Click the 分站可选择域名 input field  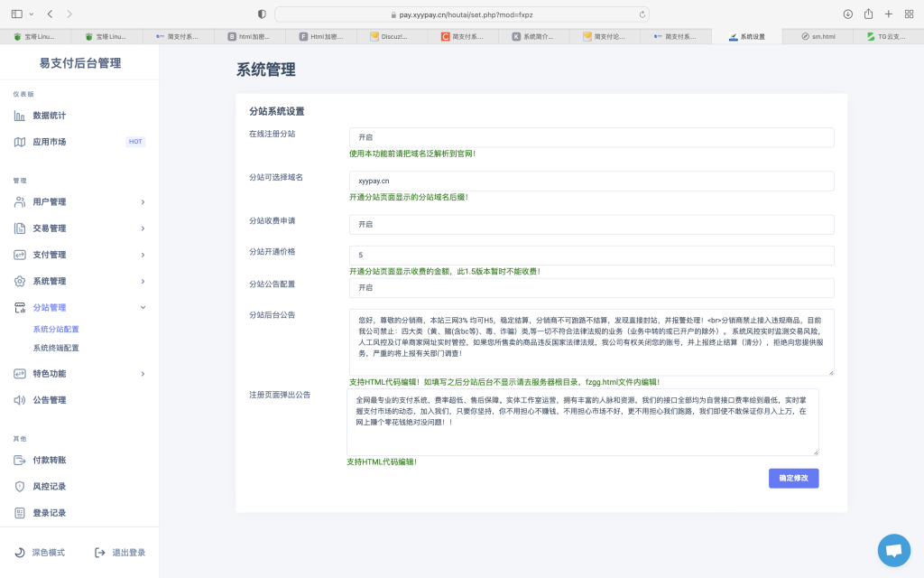(591, 181)
